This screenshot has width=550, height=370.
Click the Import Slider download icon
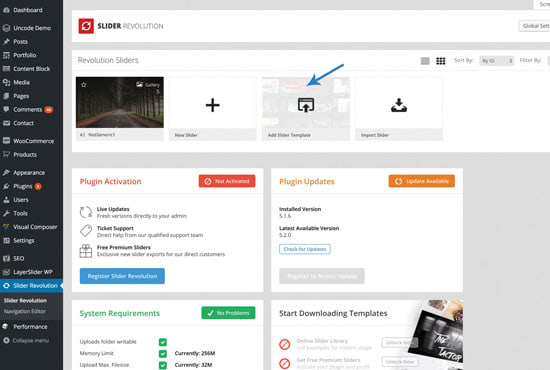pos(399,105)
